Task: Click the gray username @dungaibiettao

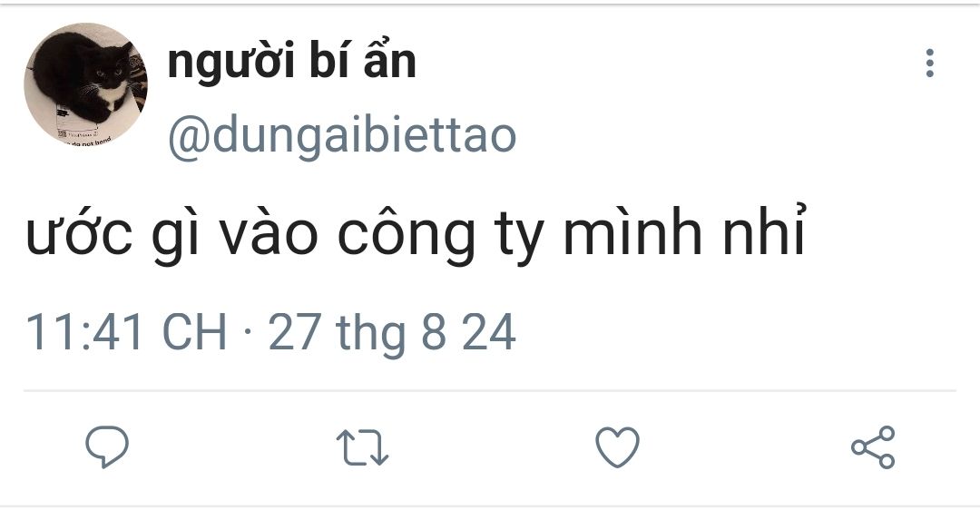Action: 342,135
